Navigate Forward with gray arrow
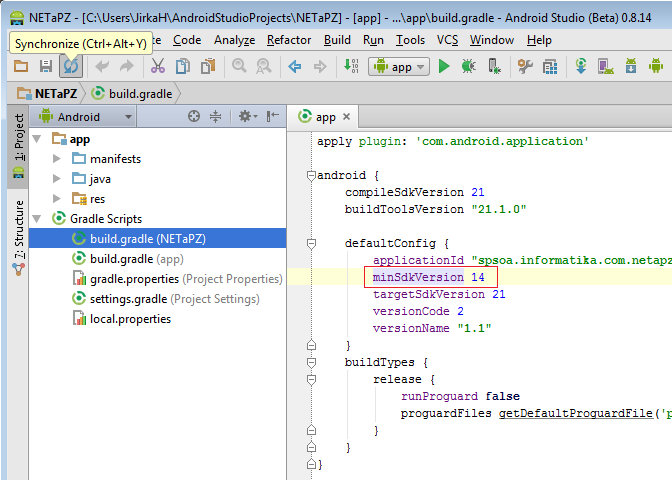The width and height of the screenshot is (672, 480). point(320,66)
